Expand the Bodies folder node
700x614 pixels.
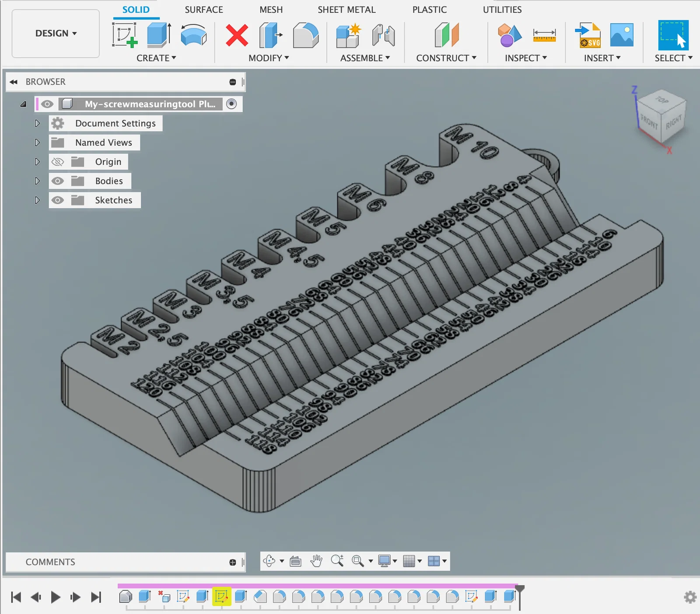click(x=37, y=181)
